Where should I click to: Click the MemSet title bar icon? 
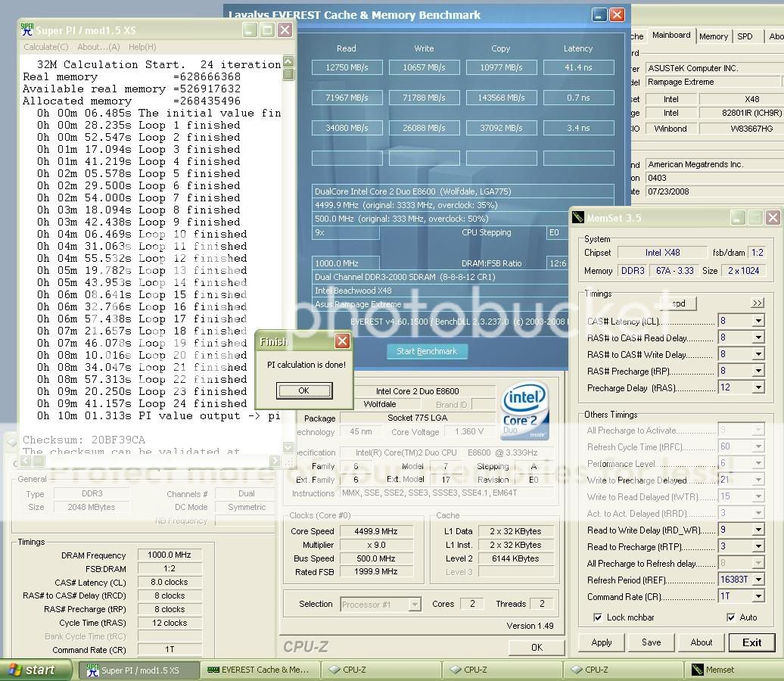coord(578,217)
